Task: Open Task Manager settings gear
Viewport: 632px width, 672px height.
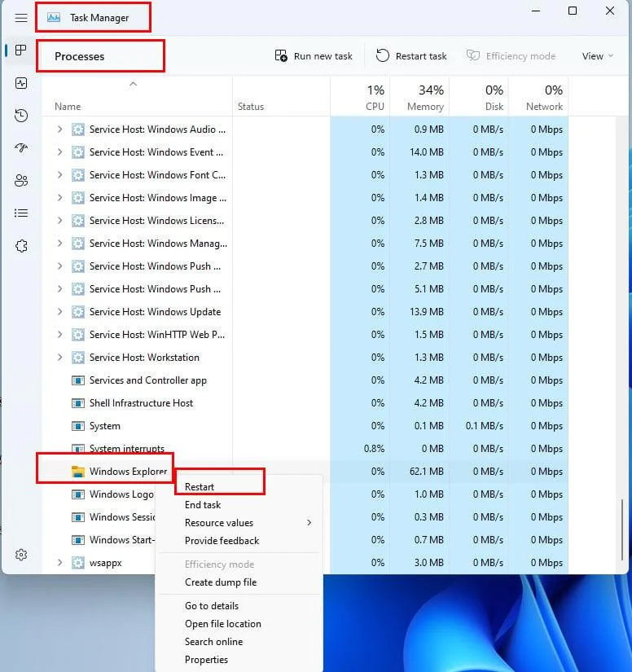Action: tap(21, 555)
